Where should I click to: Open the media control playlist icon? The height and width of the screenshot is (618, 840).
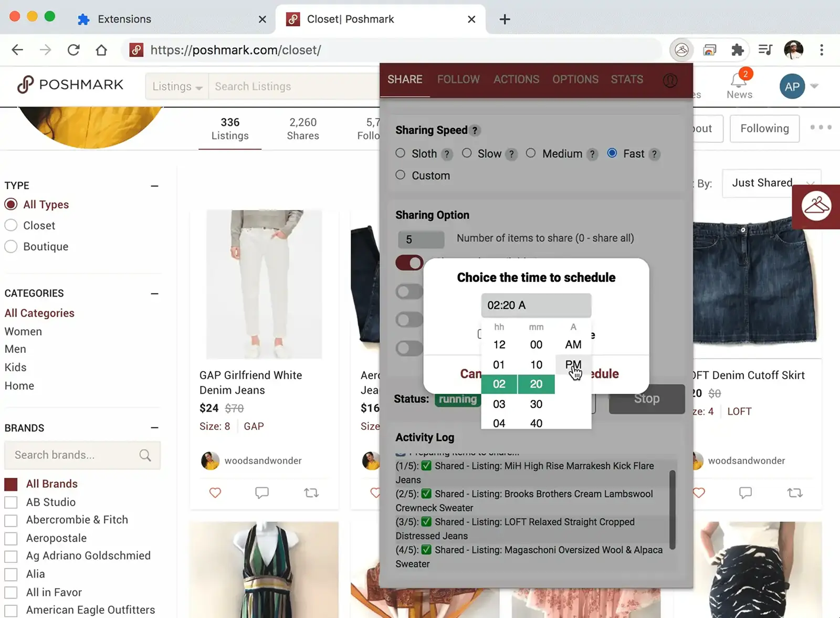pyautogui.click(x=765, y=50)
